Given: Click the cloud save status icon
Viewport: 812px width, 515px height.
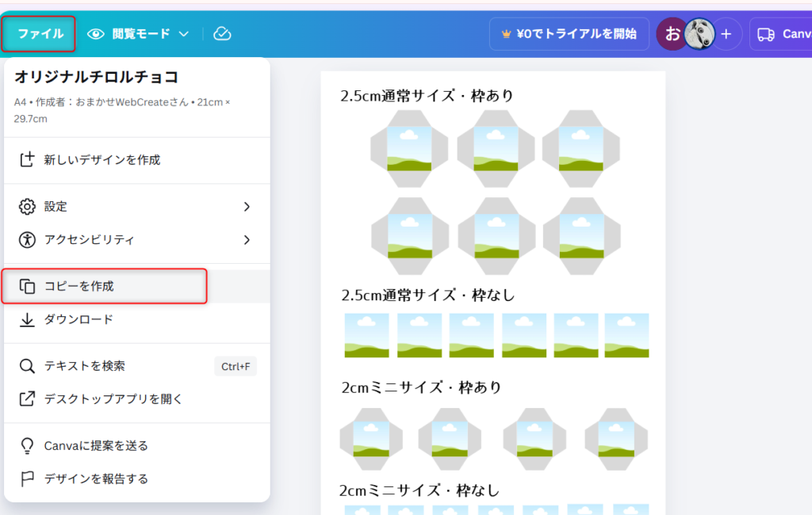Looking at the screenshot, I should (x=223, y=34).
